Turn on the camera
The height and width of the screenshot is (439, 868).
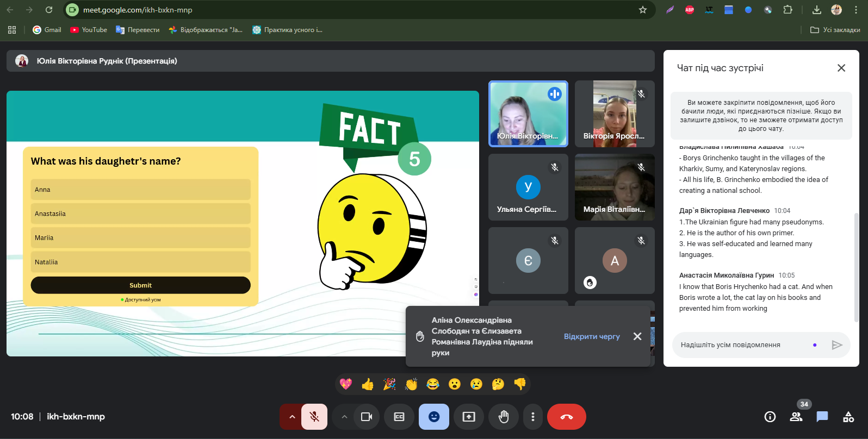coord(367,417)
